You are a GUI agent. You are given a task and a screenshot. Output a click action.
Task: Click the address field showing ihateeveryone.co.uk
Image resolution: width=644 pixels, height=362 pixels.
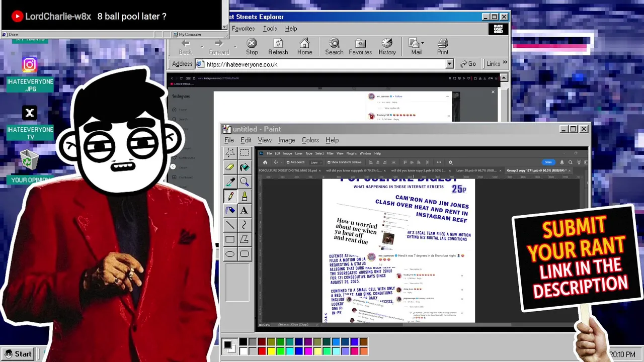click(325, 64)
